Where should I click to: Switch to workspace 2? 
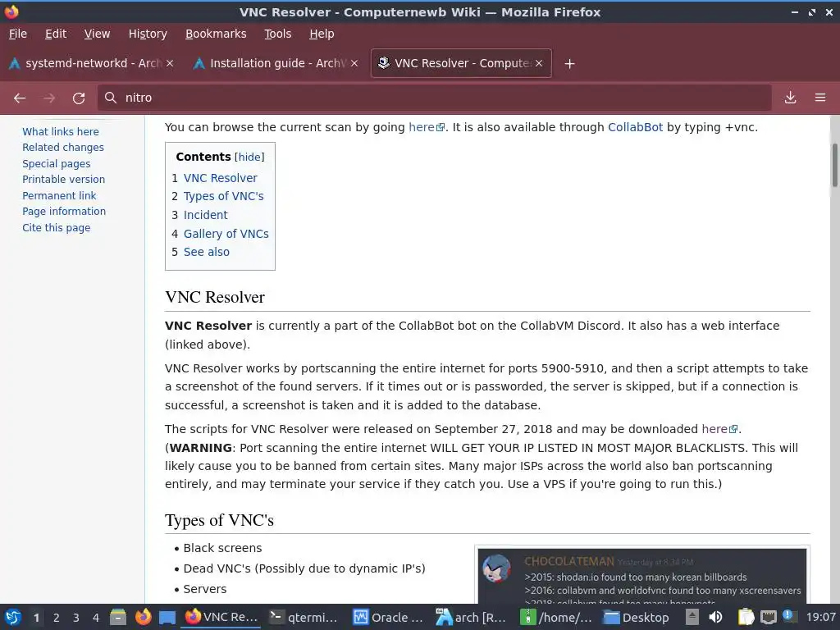56,618
